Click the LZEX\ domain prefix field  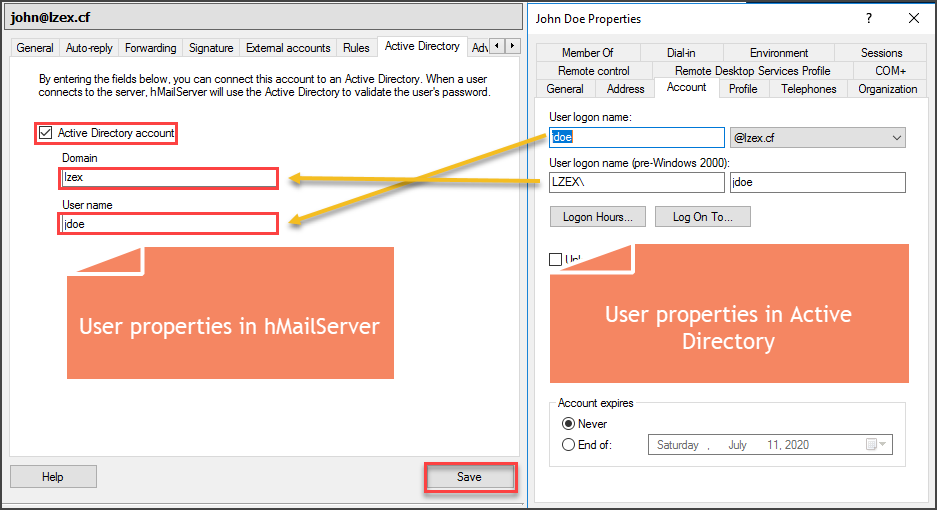(x=637, y=182)
